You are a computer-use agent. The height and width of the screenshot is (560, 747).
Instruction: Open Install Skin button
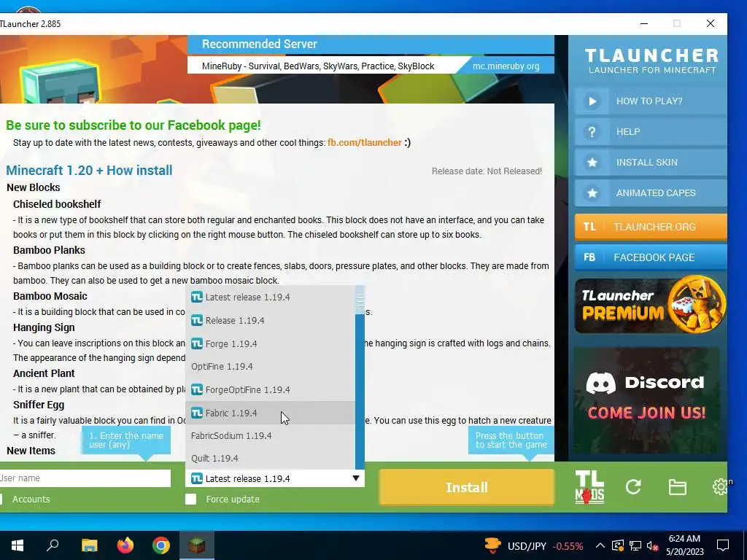[x=651, y=163]
